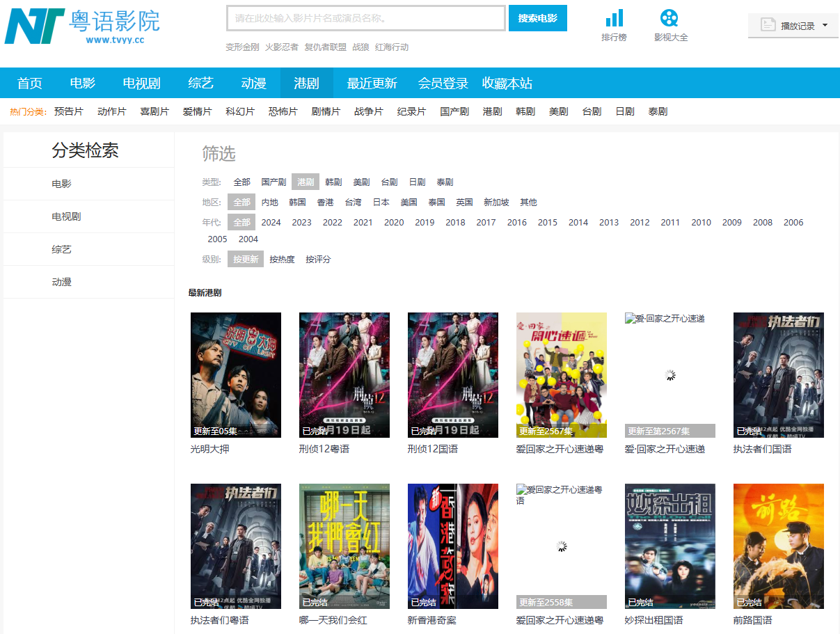Click the 爱·回家之开心速递 title text below the poster

(x=665, y=449)
